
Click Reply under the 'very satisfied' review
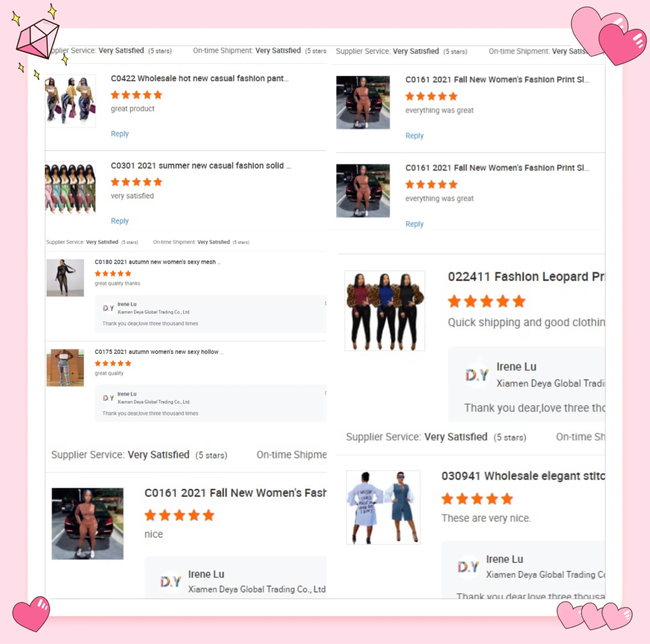coord(120,221)
